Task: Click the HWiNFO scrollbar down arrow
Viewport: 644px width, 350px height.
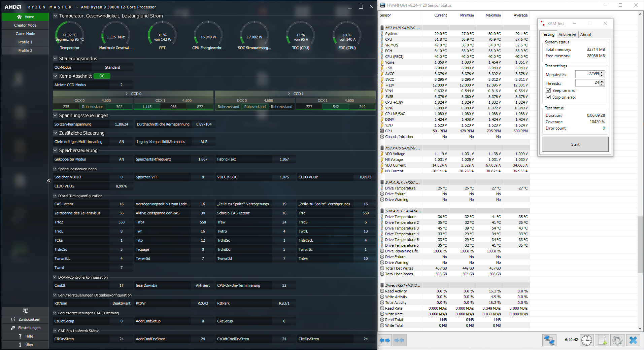Action: (640, 328)
